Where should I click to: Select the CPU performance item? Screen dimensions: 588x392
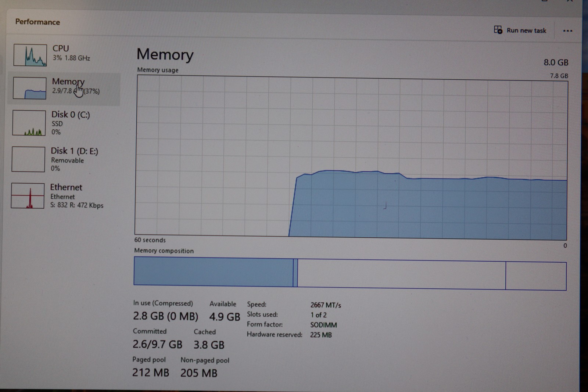64,54
